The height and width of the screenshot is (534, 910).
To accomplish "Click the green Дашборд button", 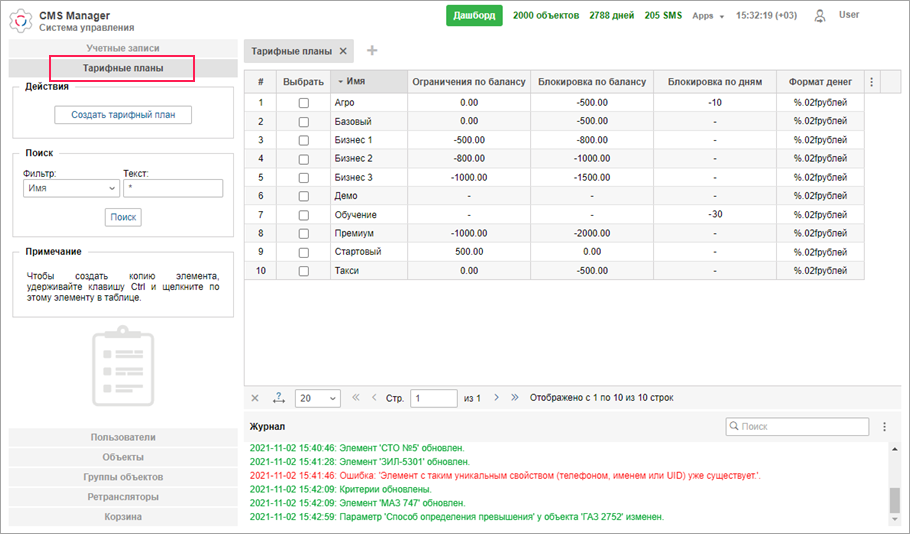I will [474, 16].
